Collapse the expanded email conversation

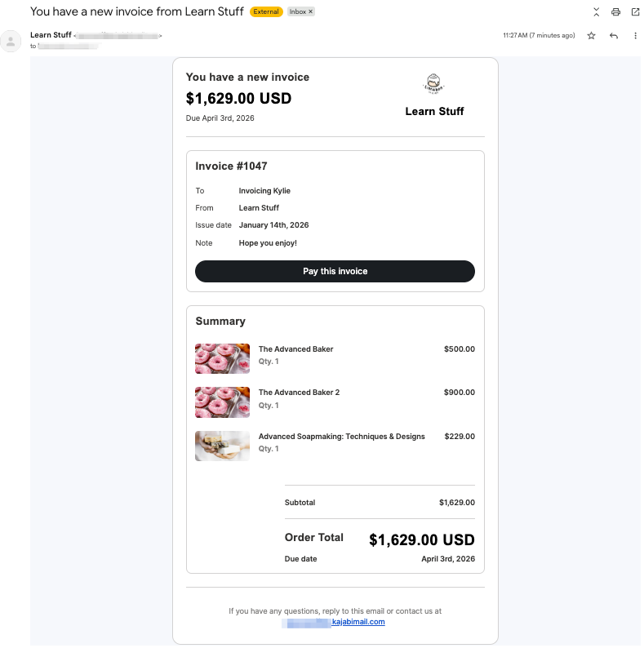[x=596, y=12]
